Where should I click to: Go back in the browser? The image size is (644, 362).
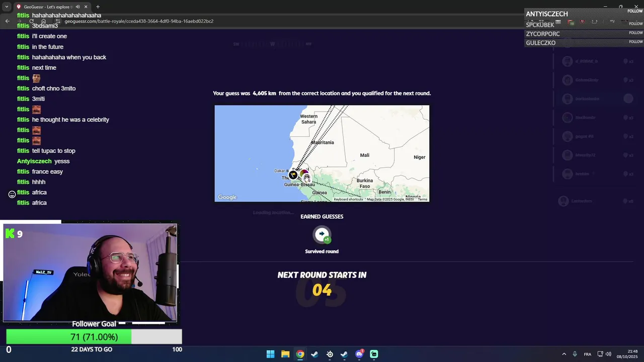[7, 21]
